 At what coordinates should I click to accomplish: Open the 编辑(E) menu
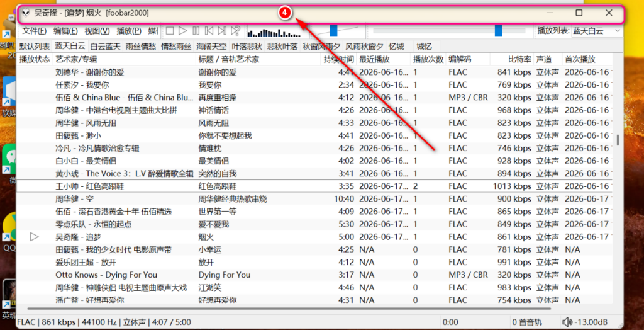65,31
